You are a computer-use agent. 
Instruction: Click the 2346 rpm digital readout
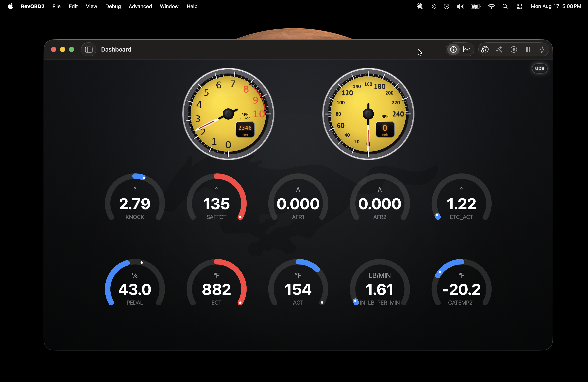coord(245,130)
